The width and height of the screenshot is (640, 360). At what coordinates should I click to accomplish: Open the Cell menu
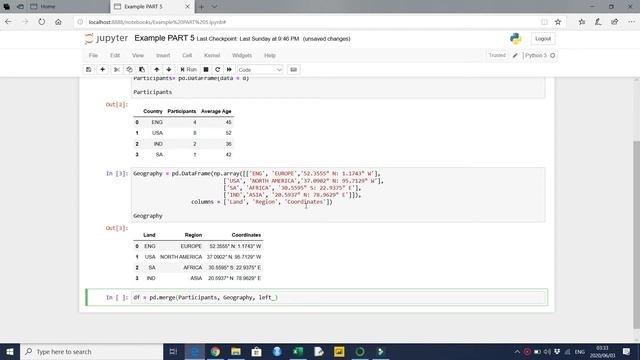[187, 56]
